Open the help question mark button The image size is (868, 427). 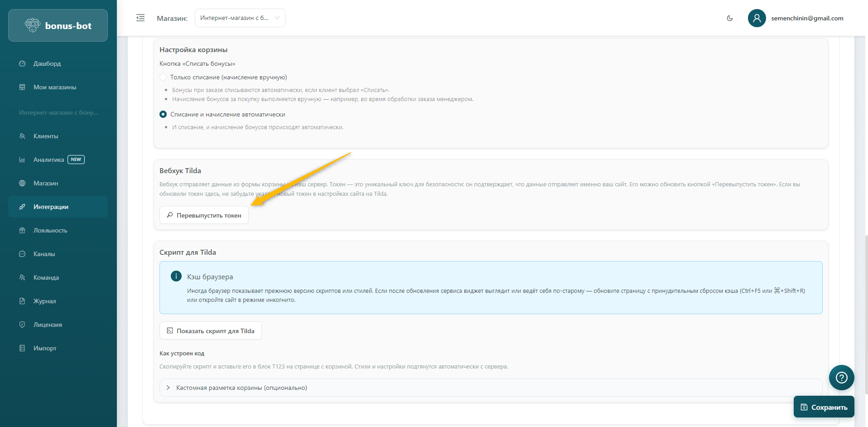[841, 378]
